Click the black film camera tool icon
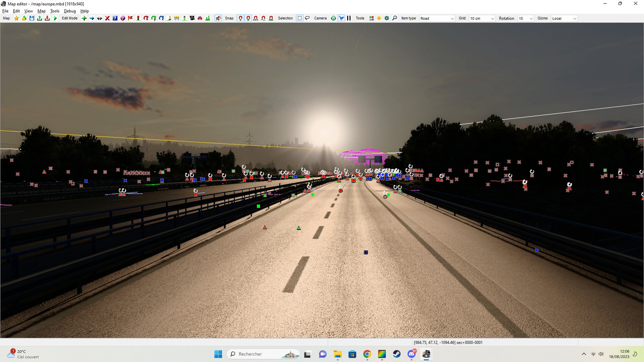644x362 pixels. (x=192, y=18)
